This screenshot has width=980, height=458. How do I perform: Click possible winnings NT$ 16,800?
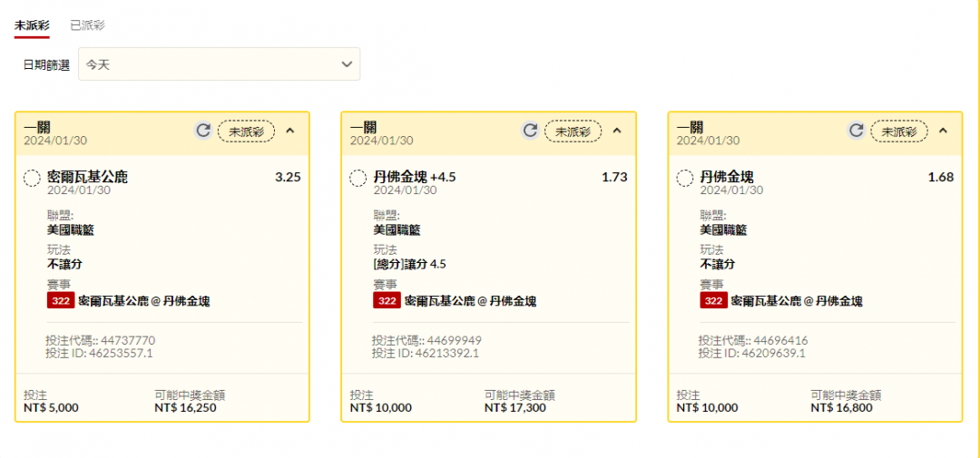point(842,408)
